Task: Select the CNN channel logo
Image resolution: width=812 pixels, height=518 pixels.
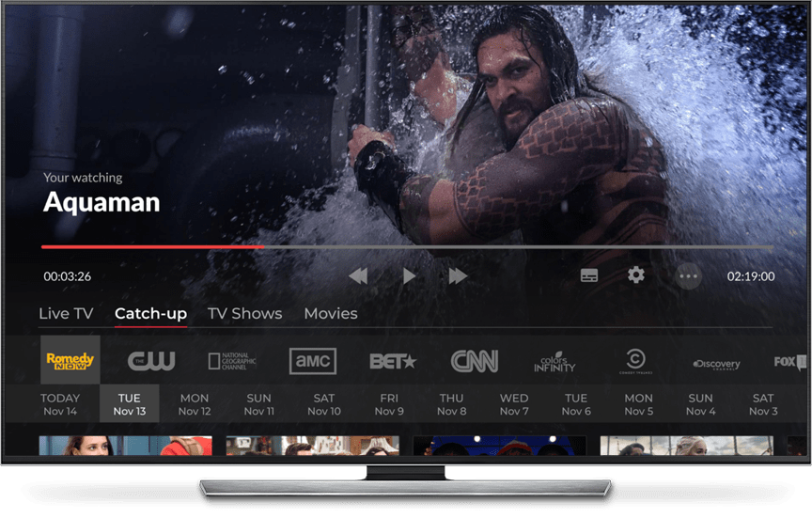Action: click(475, 361)
